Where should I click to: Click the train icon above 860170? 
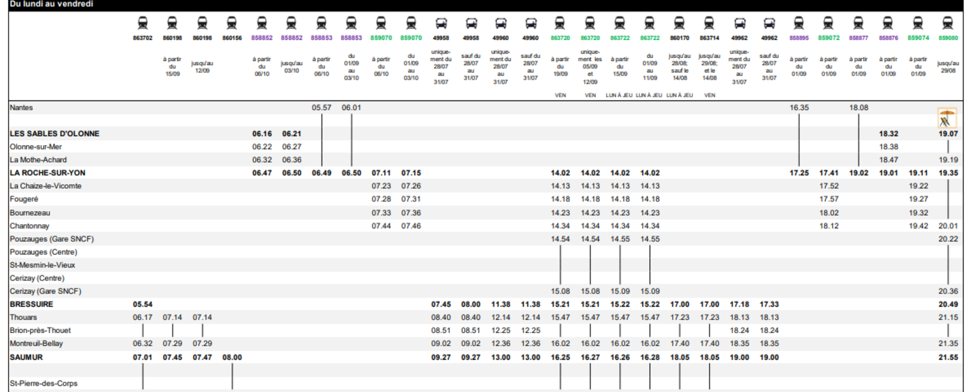tap(679, 23)
